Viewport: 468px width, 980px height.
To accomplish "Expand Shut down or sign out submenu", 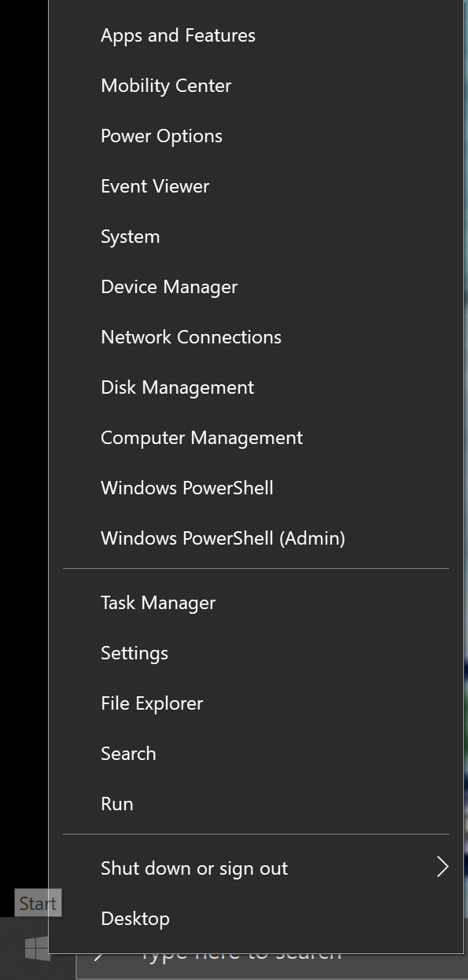I will (256, 868).
